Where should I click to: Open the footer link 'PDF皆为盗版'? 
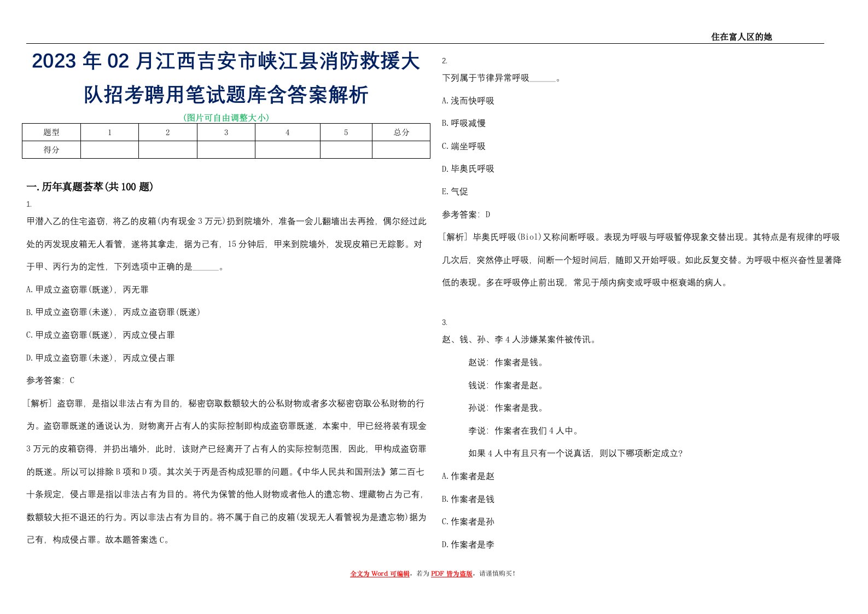point(452,574)
